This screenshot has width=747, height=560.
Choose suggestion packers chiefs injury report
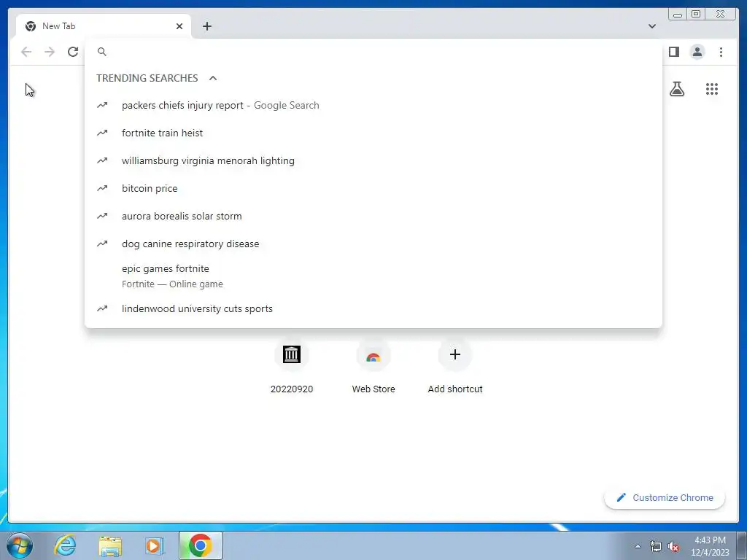point(373,105)
